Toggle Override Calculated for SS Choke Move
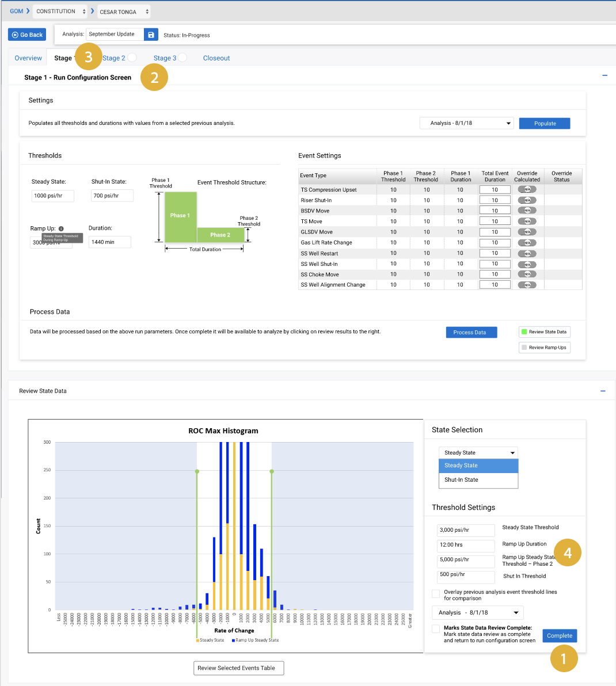The width and height of the screenshot is (616, 686). point(527,275)
